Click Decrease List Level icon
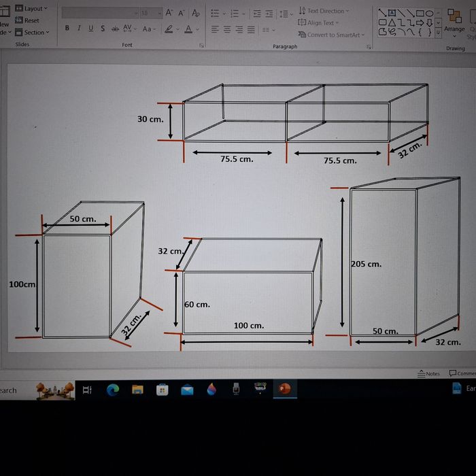Screen dimensions: 476x476 point(257,14)
